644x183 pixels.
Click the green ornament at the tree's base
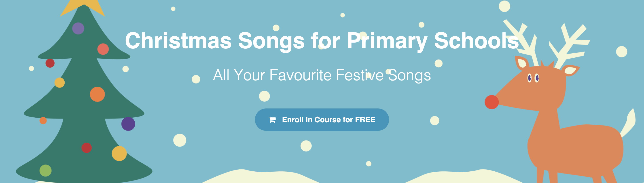pos(45,171)
